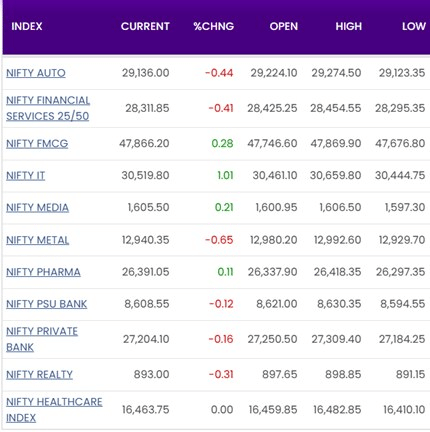
Task: Click NIFTY METAL percent change value -0.65
Action: tap(219, 240)
